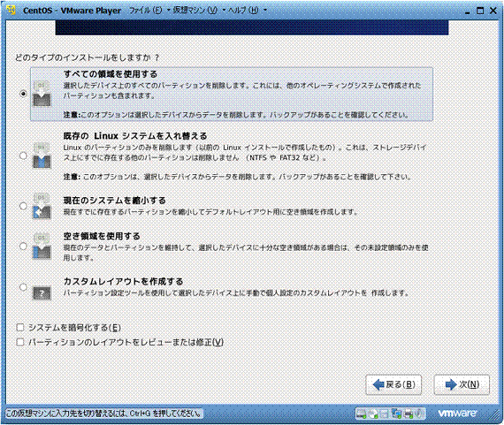Click the question 'どのタイプのインストールをしますか？'
The image size is (504, 425).
pyautogui.click(x=88, y=57)
